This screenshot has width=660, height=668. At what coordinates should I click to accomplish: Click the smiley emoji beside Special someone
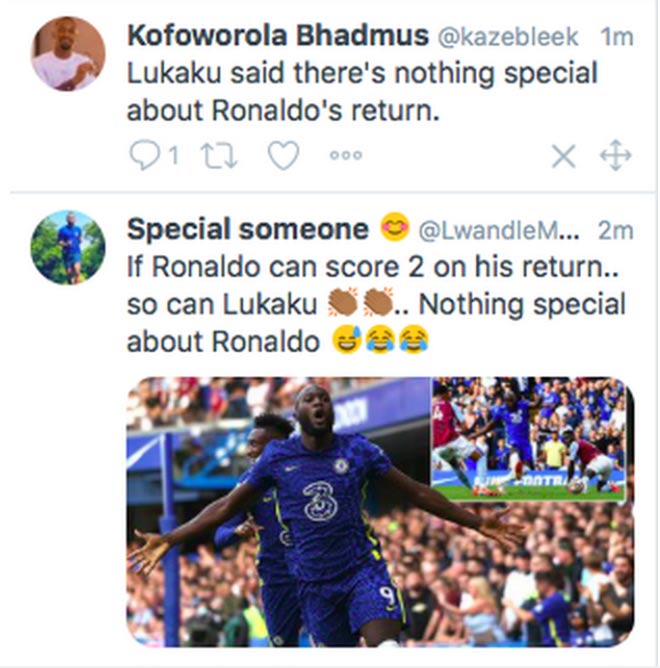[x=394, y=229]
